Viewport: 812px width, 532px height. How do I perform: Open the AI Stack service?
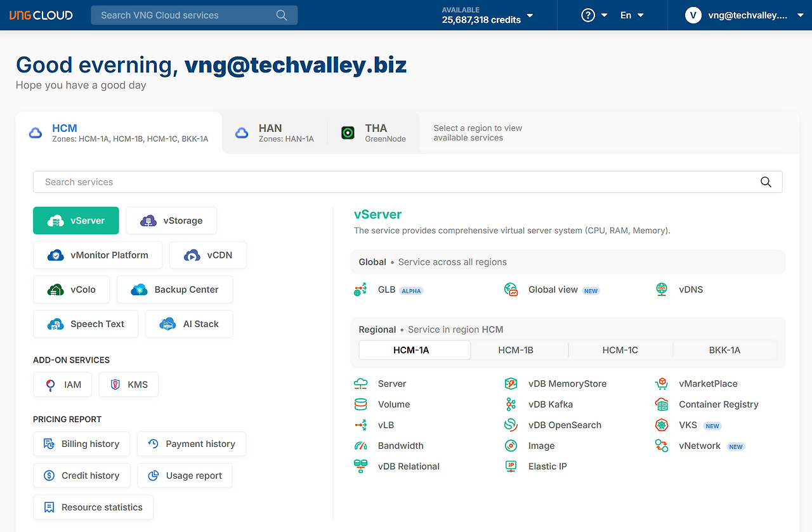[189, 324]
